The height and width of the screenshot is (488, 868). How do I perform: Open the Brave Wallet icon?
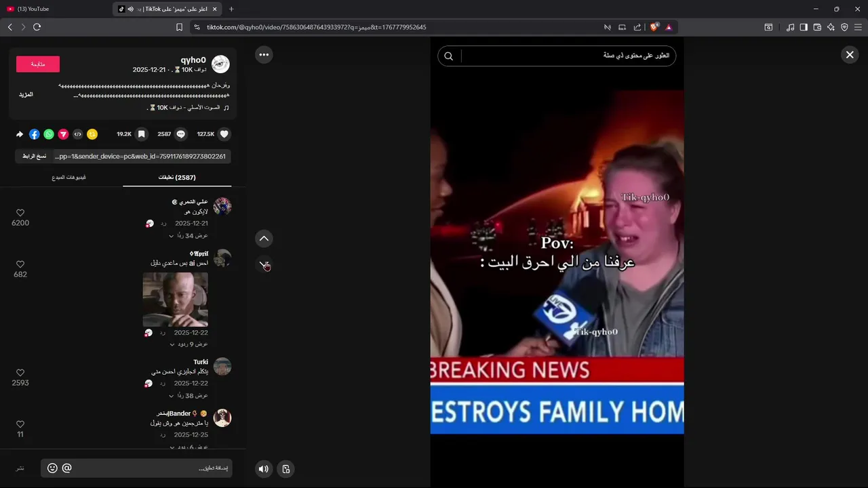click(x=817, y=27)
